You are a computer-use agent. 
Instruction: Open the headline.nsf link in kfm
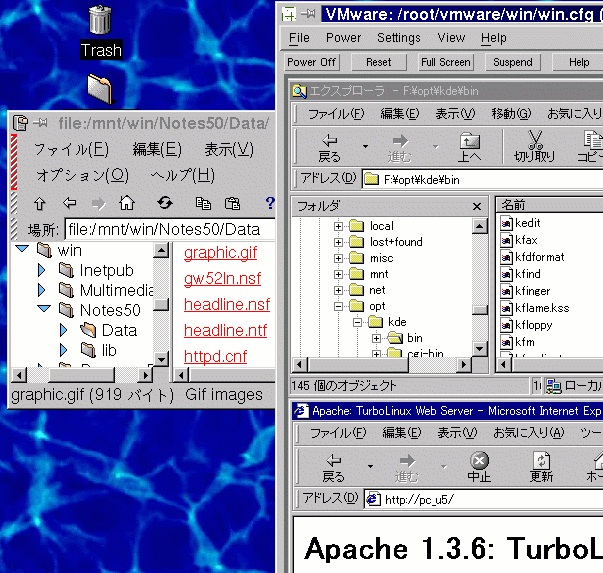(227, 305)
